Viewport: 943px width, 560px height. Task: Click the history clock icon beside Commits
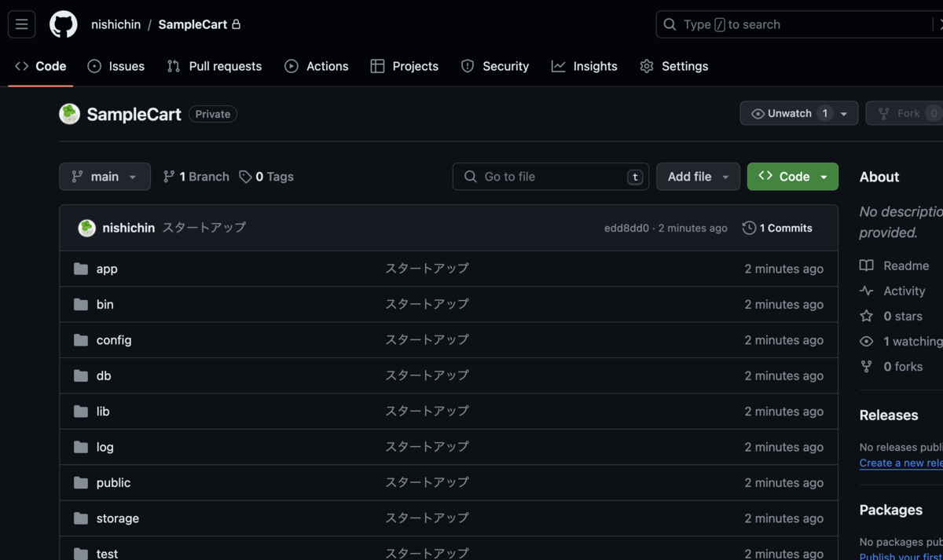tap(749, 228)
